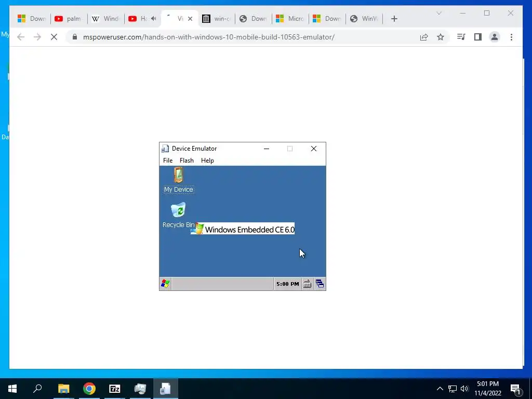Close the active Chrome tab
The image size is (532, 399).
190,19
